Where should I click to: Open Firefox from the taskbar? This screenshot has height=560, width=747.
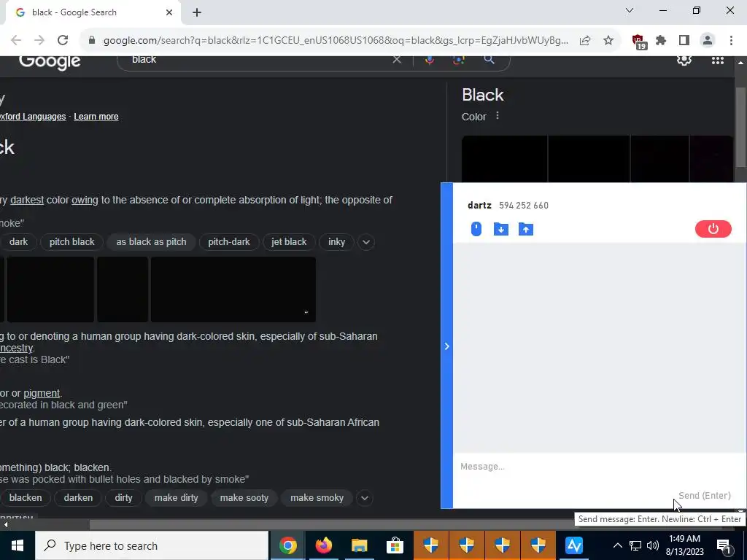323,545
